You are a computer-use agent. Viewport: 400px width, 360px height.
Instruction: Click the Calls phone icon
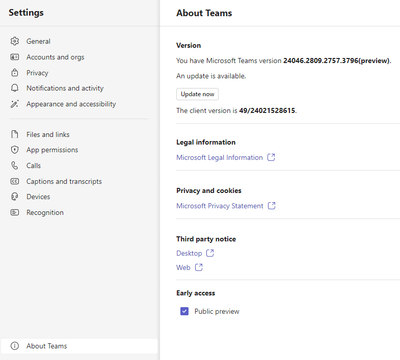(x=14, y=165)
